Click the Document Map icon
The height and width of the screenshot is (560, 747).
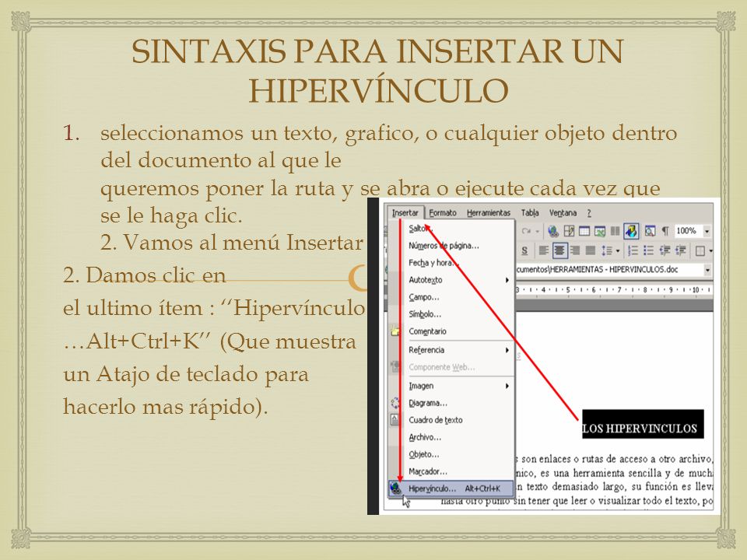650,231
